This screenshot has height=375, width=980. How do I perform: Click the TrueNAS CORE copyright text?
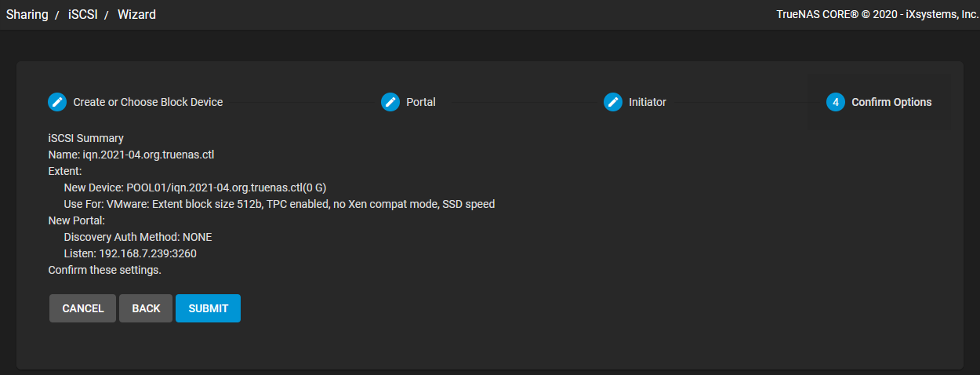click(877, 15)
